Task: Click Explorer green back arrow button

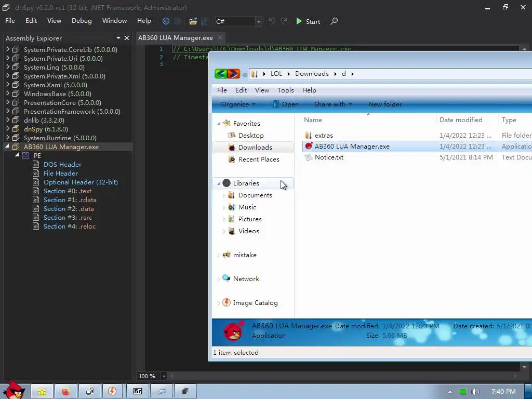Action: 221,73
